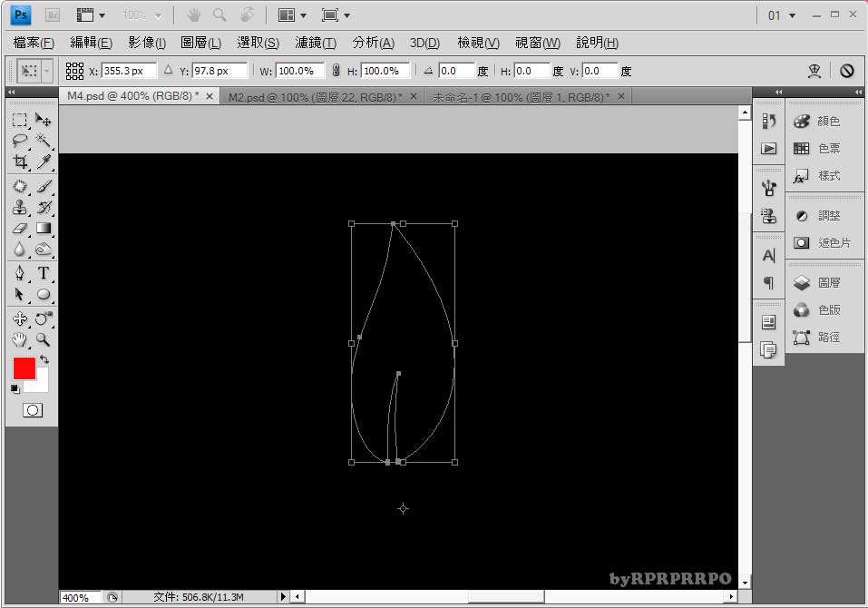Select the Crop tool
This screenshot has width=868, height=608.
pos(20,162)
